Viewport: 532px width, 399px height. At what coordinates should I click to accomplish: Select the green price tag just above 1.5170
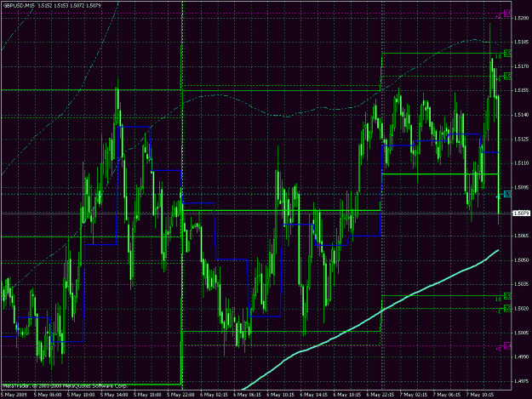507,54
